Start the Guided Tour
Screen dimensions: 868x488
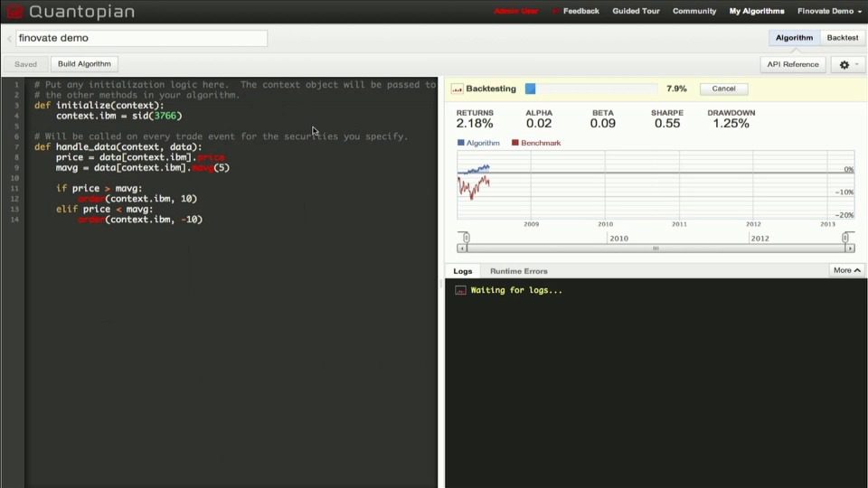point(636,11)
